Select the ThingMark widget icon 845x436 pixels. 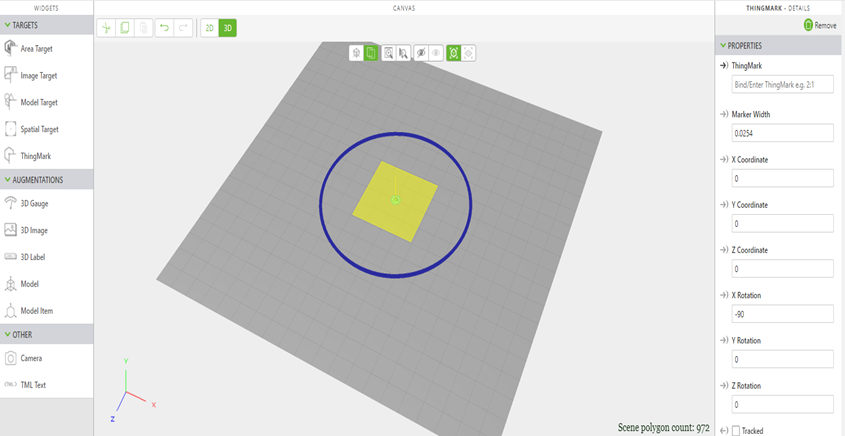click(10, 155)
